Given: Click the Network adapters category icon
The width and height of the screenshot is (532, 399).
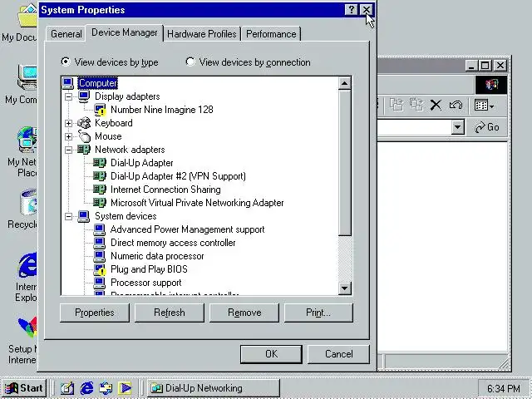Looking at the screenshot, I should pos(84,150).
